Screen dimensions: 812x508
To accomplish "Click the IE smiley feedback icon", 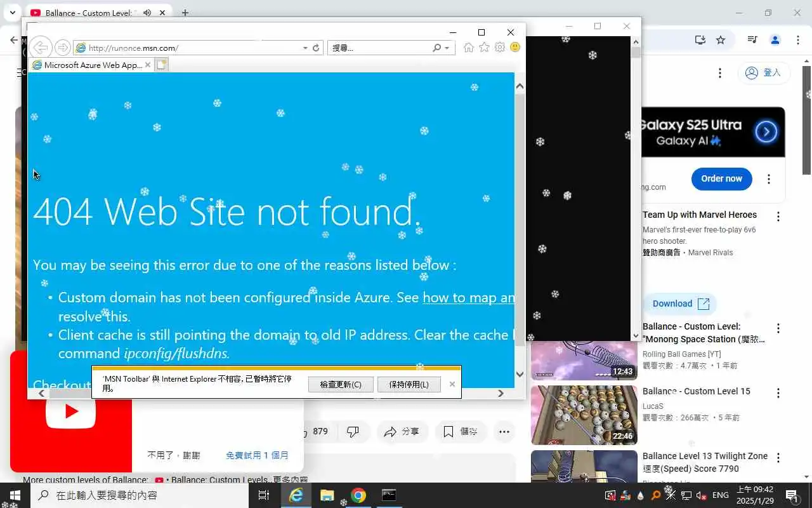I will click(515, 48).
